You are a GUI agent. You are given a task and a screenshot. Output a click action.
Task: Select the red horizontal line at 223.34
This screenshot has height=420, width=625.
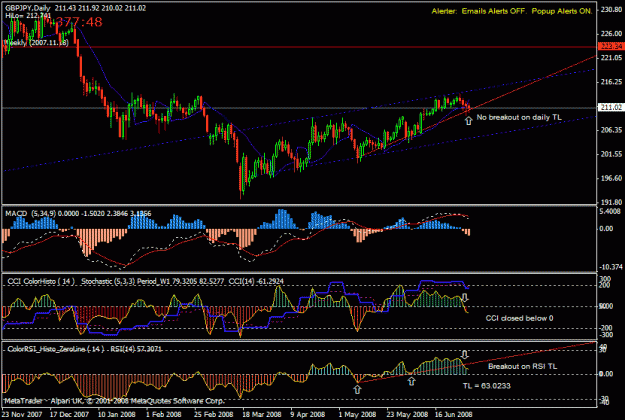point(299,47)
